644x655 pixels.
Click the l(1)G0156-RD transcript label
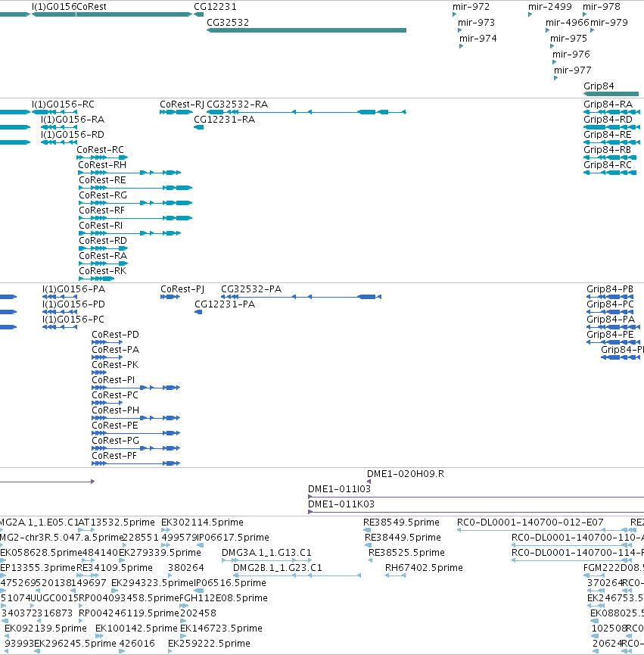pyautogui.click(x=73, y=135)
